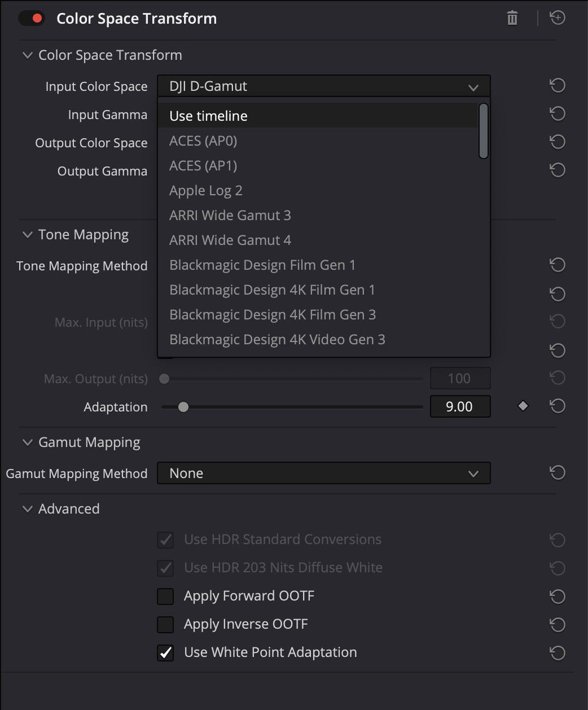This screenshot has height=710, width=588.
Task: Click the Adaptation slider handle
Action: 183,407
